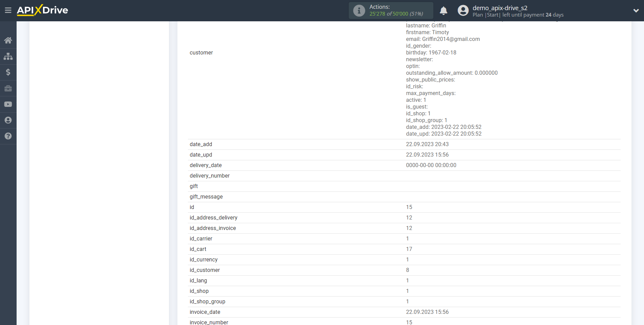Select the delivery_date value 0000-00-00 00:00:00
The height and width of the screenshot is (325, 644).
(x=431, y=165)
